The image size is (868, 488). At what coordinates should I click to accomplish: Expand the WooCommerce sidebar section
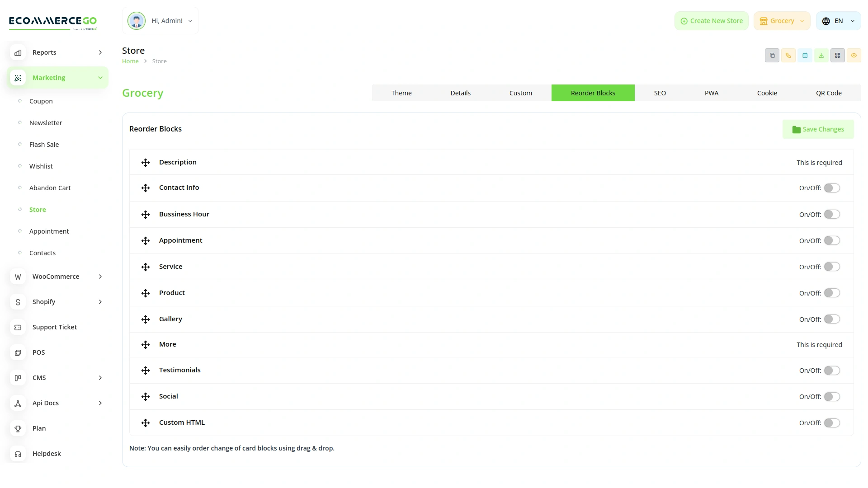coord(56,277)
